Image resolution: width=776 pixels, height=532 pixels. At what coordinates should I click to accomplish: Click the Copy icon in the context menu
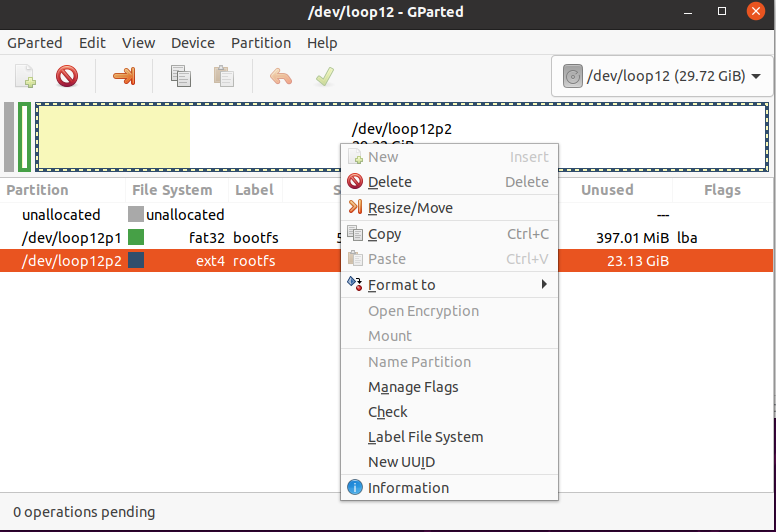click(355, 233)
